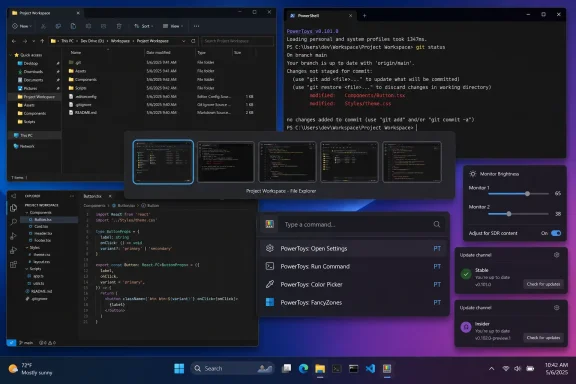The image size is (576, 384).
Task: Check for updates on Stable channel
Action: click(543, 284)
